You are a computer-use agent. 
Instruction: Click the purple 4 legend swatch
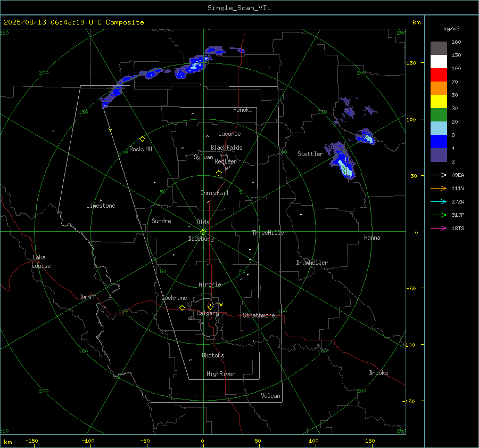(x=439, y=154)
